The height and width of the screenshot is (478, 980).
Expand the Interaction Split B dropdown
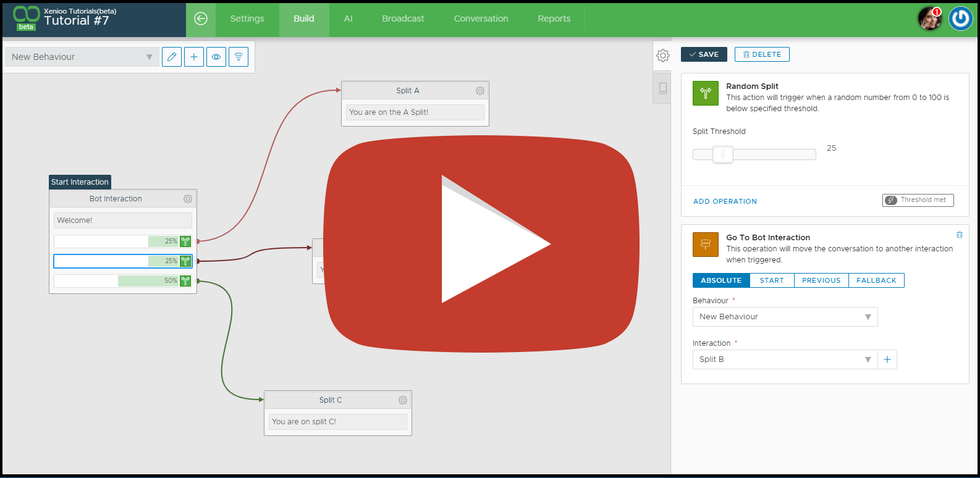785,359
